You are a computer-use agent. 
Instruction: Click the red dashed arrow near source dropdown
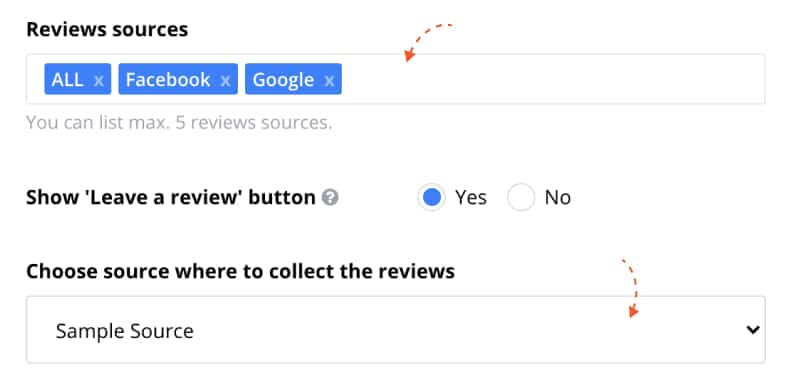(x=631, y=288)
